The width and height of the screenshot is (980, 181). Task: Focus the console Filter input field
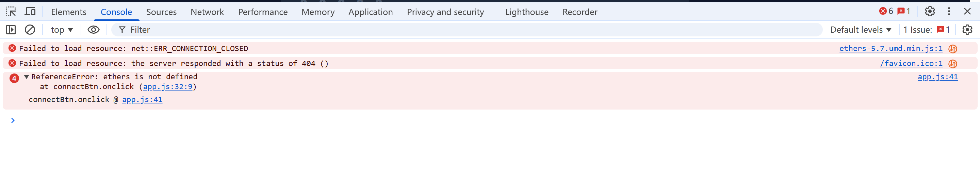[457, 30]
